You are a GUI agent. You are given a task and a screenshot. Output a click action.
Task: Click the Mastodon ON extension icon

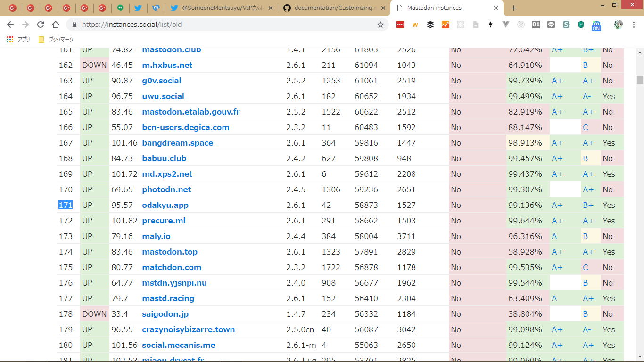[x=596, y=25]
